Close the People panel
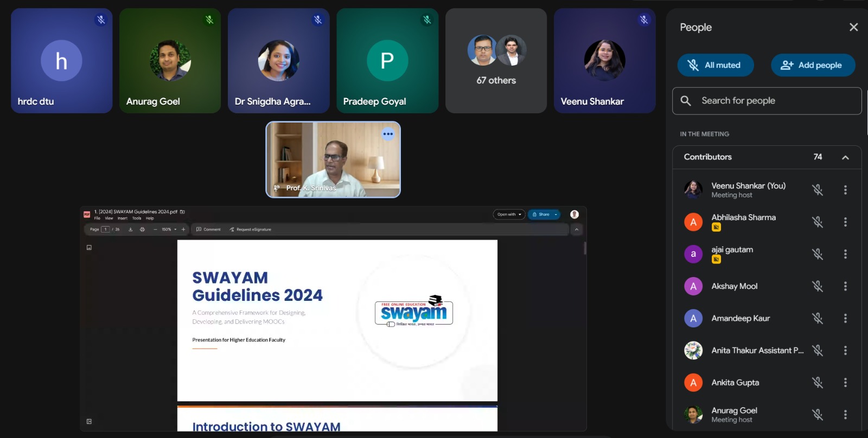Image resolution: width=868 pixels, height=438 pixels. tap(853, 27)
